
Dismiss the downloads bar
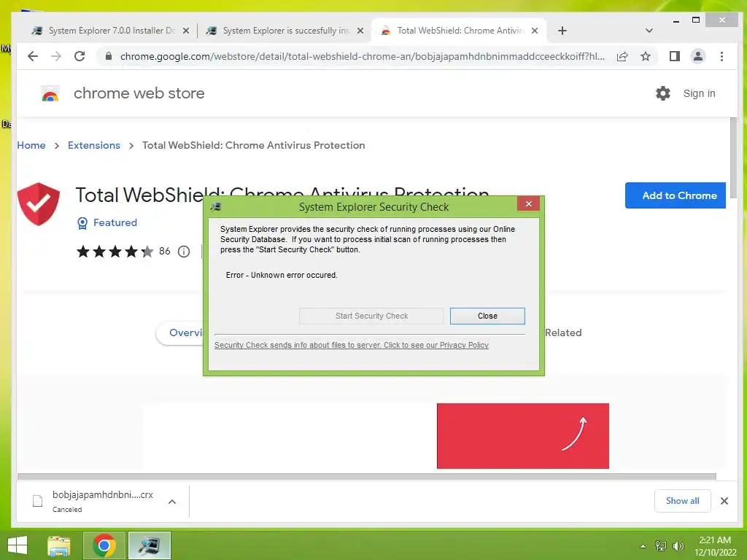coord(724,500)
